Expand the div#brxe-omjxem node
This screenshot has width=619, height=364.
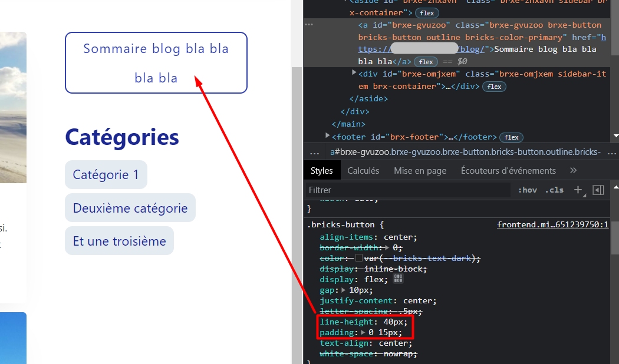[354, 72]
